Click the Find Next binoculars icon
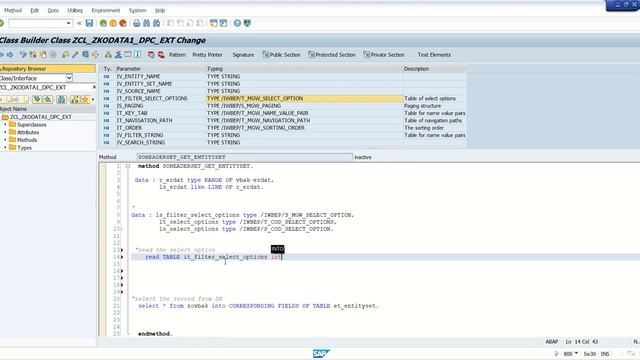 (x=156, y=23)
